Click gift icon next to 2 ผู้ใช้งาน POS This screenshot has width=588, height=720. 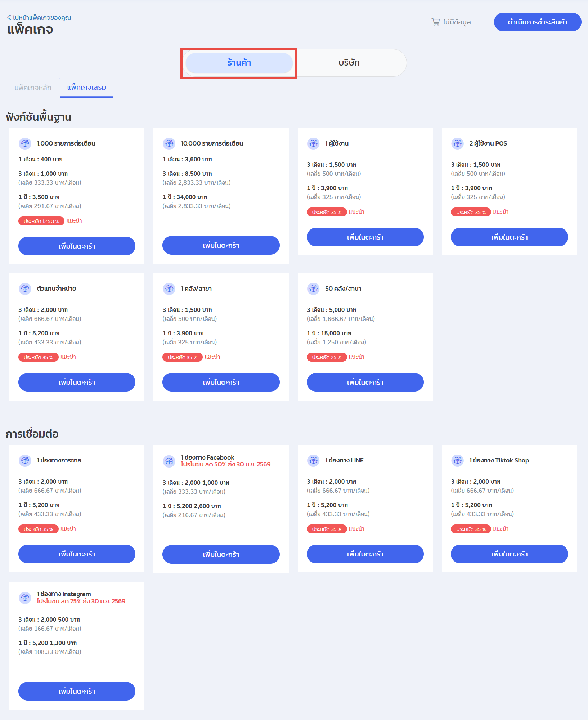pyautogui.click(x=458, y=143)
